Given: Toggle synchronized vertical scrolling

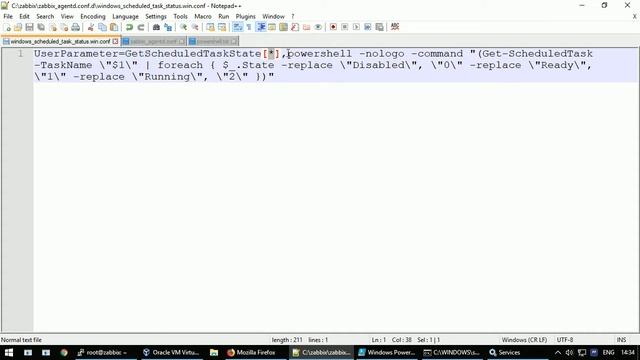Looking at the screenshot, I should pyautogui.click(x=210, y=27).
